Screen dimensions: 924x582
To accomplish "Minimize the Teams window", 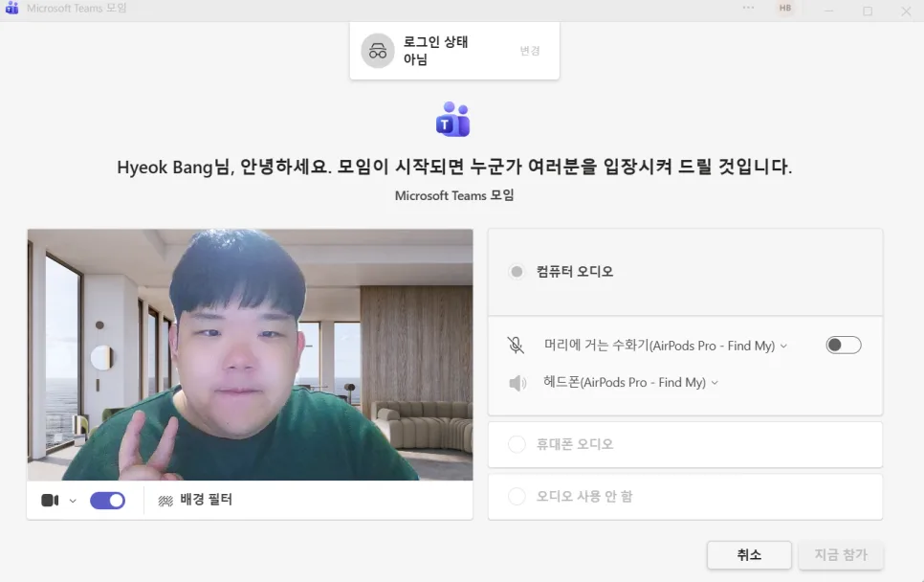I will [828, 11].
